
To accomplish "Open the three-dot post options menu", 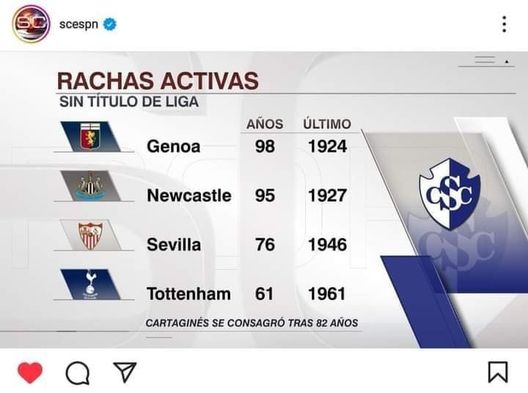I will point(504,24).
